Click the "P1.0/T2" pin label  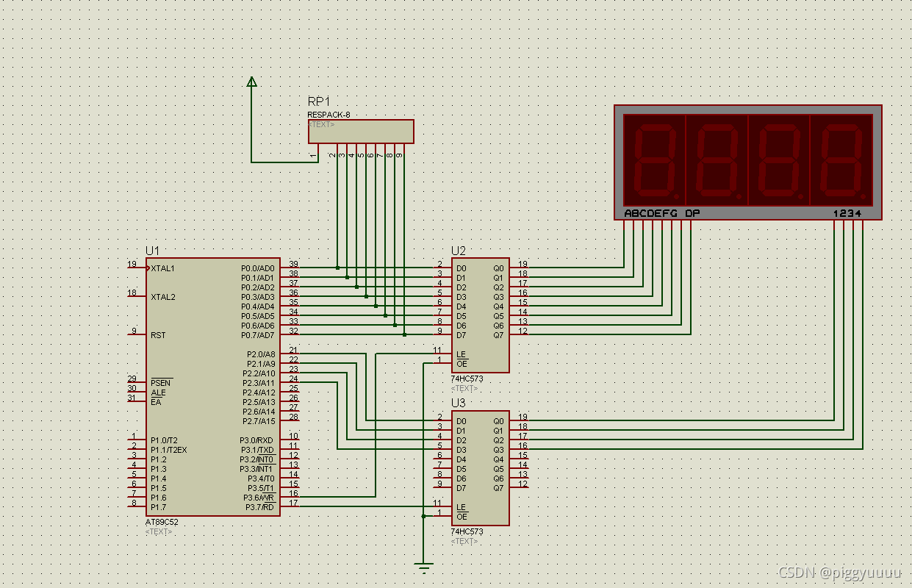(x=164, y=440)
